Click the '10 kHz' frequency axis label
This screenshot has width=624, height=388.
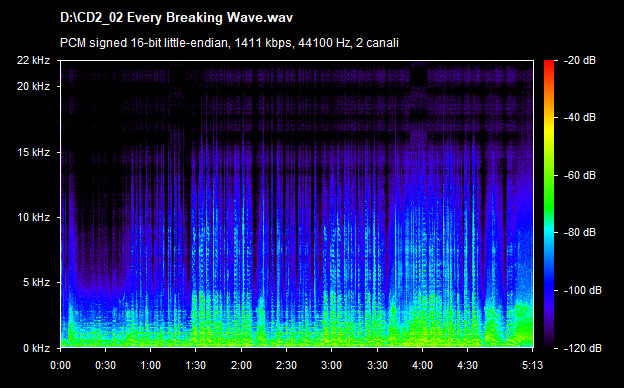33,217
